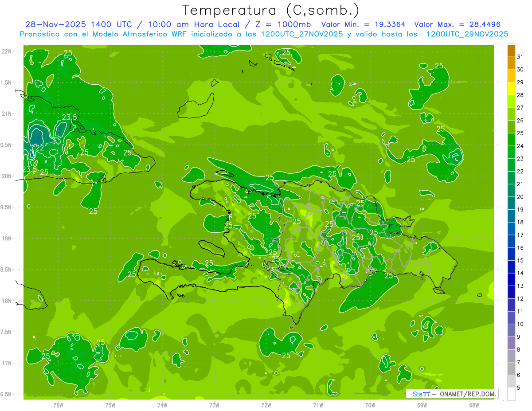
Task: Select legend value label '23'
Action: click(x=520, y=159)
